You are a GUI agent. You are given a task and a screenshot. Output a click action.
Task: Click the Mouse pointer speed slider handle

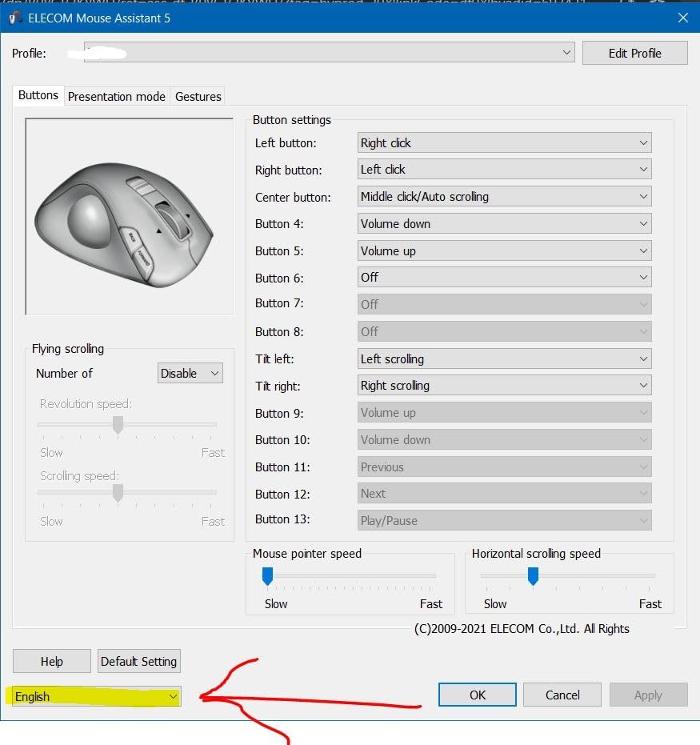point(268,576)
